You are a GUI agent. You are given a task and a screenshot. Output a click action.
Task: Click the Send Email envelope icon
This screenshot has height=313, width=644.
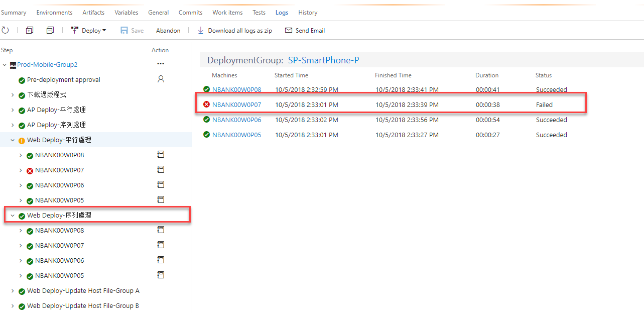(289, 30)
